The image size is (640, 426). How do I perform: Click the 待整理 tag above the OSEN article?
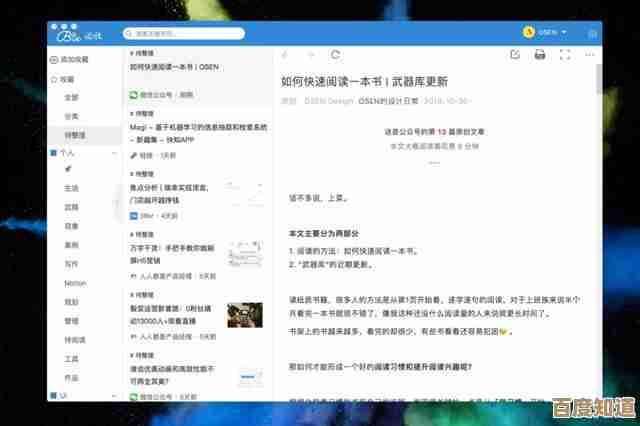coord(142,53)
